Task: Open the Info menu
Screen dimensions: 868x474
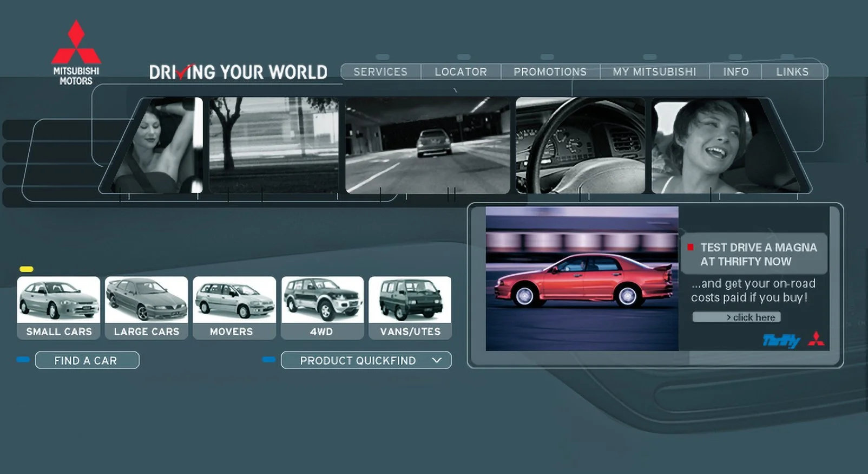Action: 736,72
